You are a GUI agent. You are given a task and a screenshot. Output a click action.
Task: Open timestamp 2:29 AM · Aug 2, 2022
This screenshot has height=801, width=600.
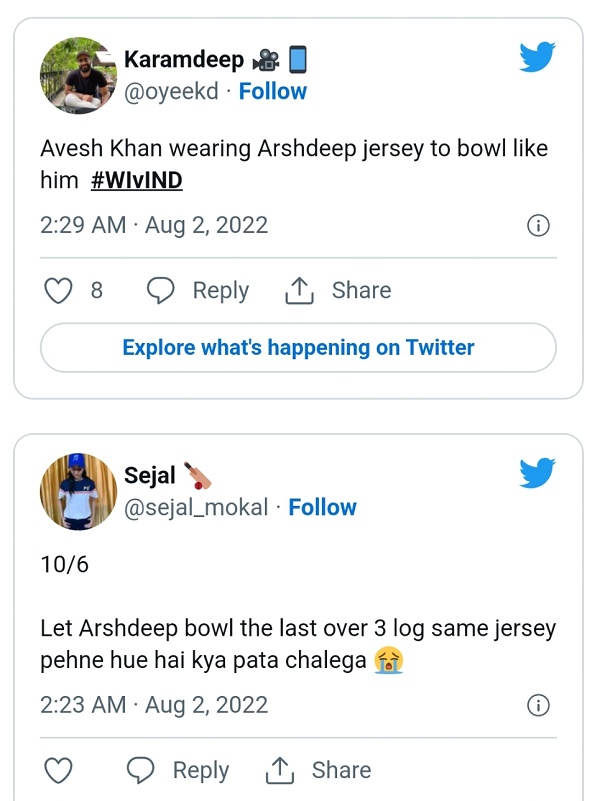click(154, 225)
